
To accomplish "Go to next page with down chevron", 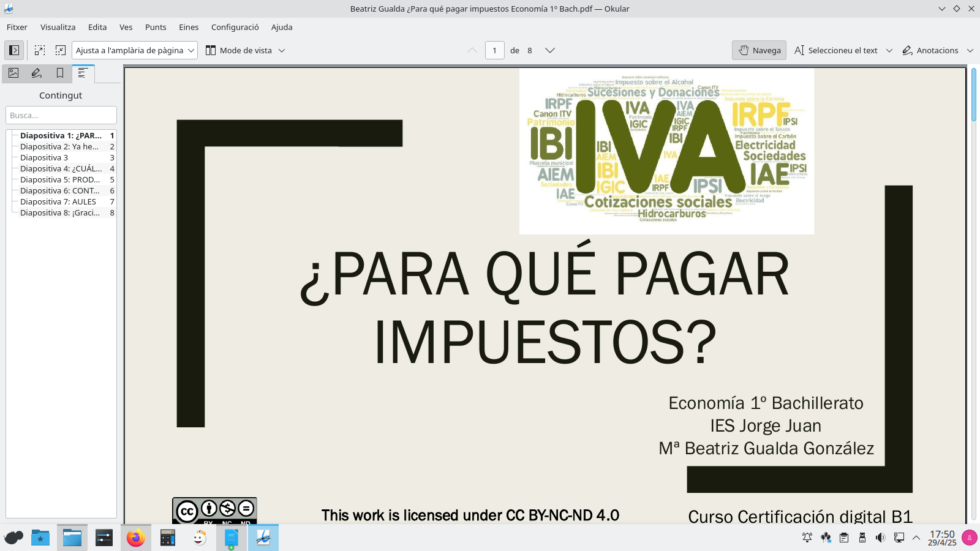I will (550, 50).
